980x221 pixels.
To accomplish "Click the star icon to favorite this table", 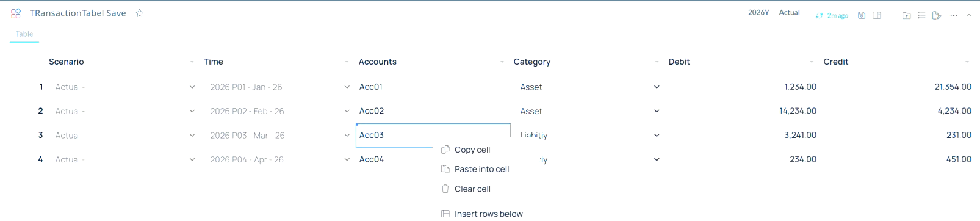I will [x=140, y=13].
